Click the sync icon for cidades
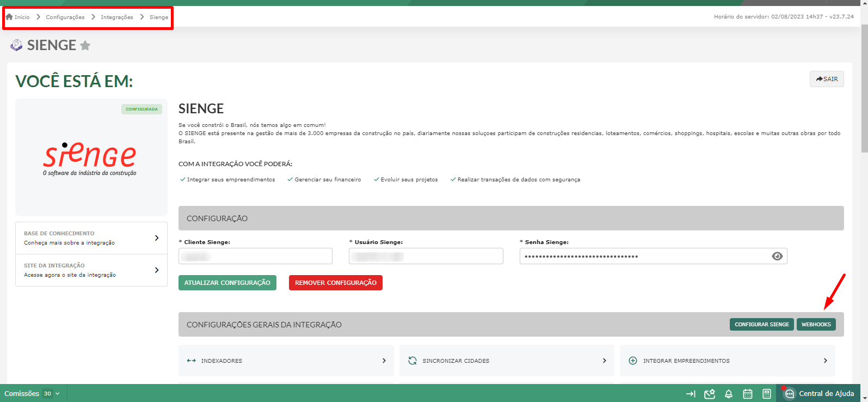This screenshot has width=868, height=402. (413, 361)
